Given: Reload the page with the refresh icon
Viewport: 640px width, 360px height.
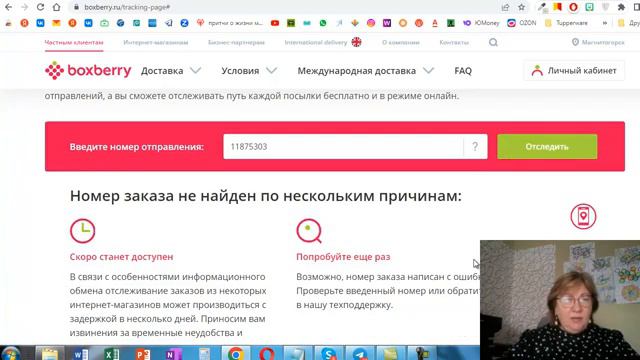Looking at the screenshot, I should pos(40,7).
